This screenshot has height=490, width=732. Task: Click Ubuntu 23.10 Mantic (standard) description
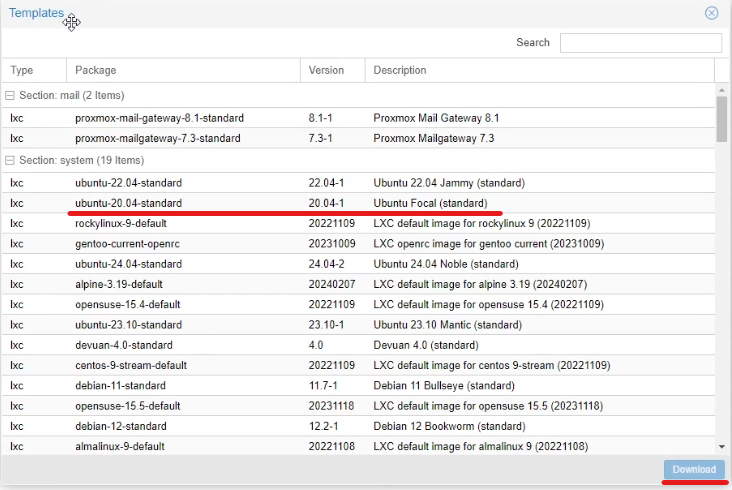click(448, 325)
